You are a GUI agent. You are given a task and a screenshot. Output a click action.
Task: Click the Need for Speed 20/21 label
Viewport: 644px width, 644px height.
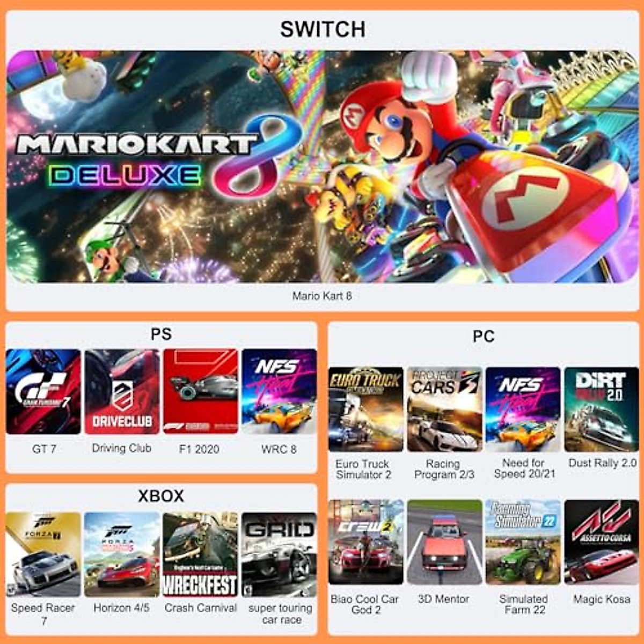(524, 468)
